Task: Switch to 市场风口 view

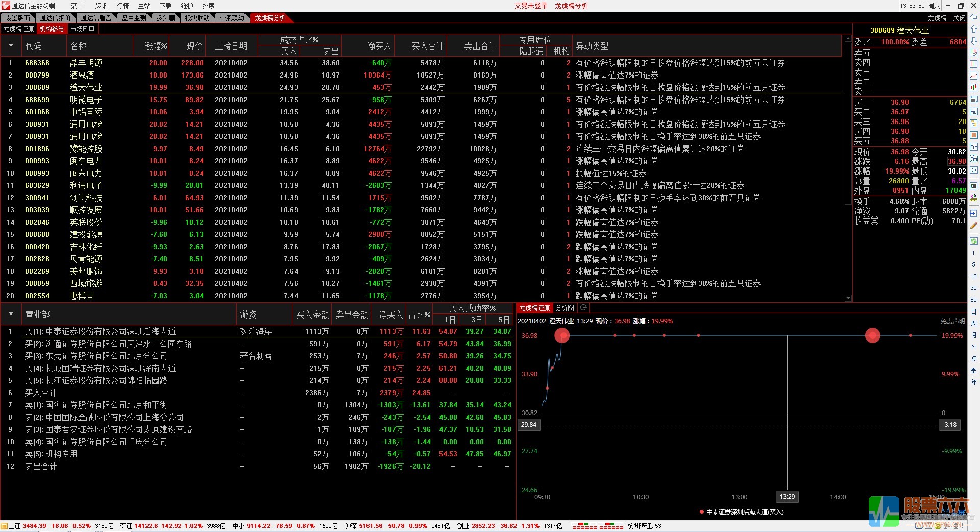Action: point(82,29)
